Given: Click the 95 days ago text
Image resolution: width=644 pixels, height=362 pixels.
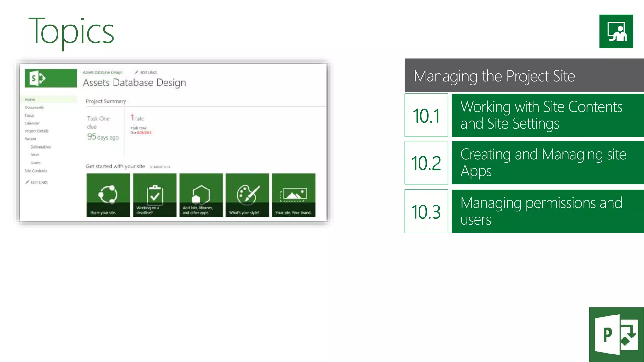Looking at the screenshot, I should pyautogui.click(x=103, y=137).
